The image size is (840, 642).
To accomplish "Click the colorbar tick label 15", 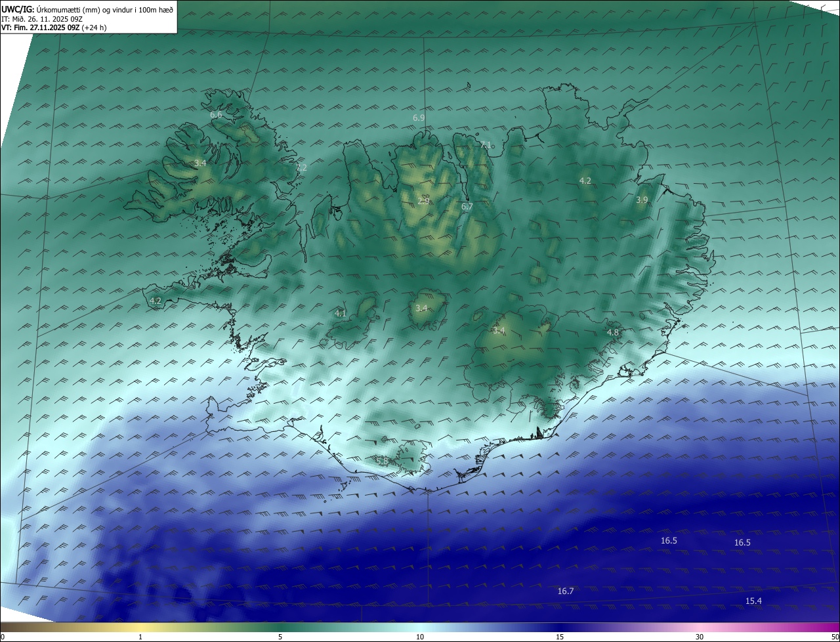I will (x=560, y=637).
